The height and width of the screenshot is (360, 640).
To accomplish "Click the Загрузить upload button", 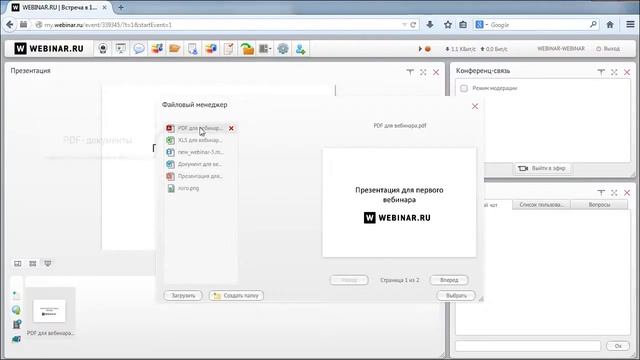I will click(183, 295).
